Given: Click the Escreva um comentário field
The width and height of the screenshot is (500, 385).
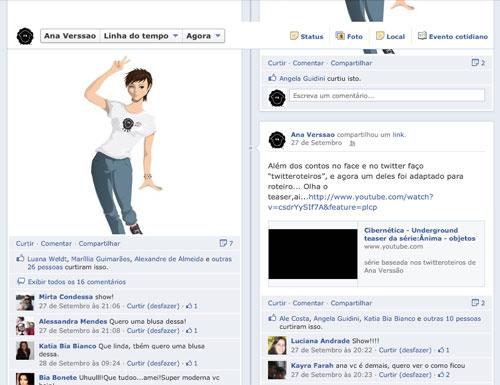Looking at the screenshot, I should tap(387, 96).
